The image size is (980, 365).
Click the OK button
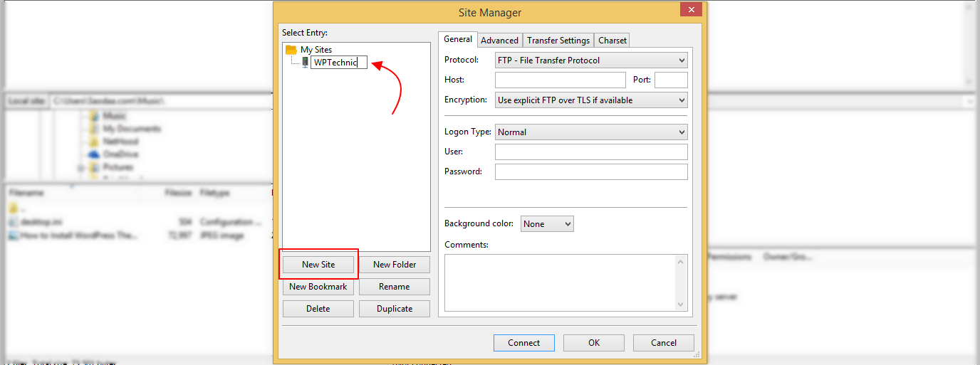pos(594,343)
